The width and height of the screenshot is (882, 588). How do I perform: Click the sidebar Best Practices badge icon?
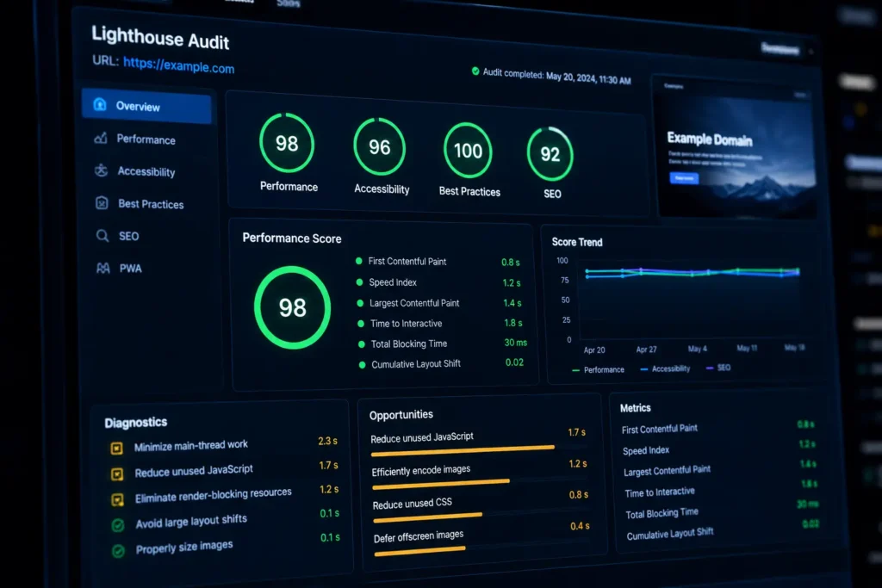point(102,202)
